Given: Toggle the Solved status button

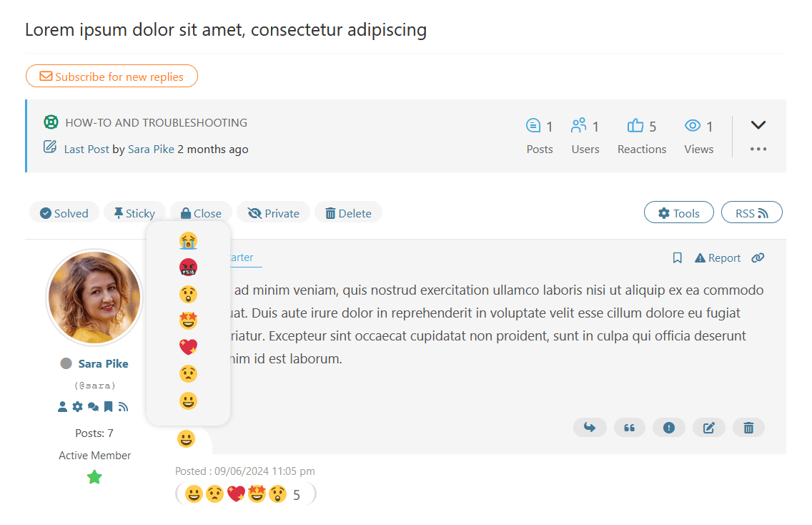Looking at the screenshot, I should tap(64, 213).
